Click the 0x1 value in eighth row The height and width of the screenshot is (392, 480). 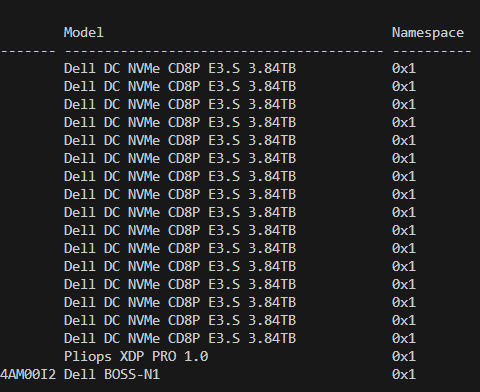click(404, 194)
